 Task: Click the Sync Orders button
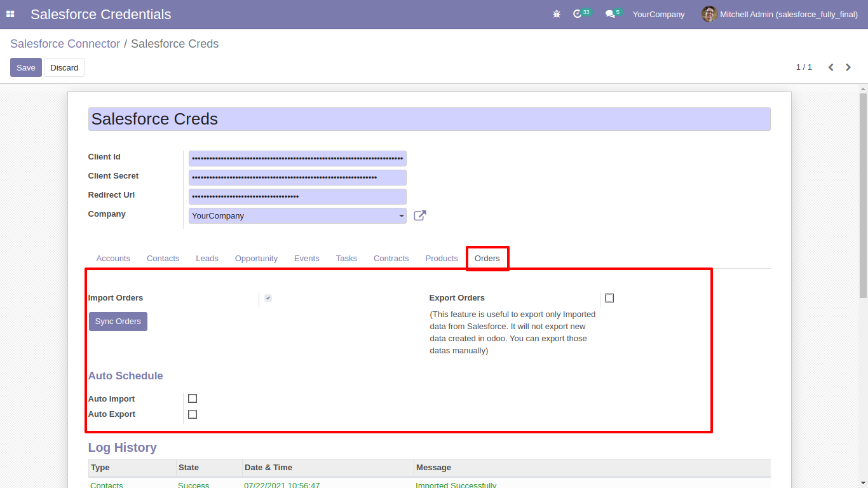pyautogui.click(x=118, y=322)
